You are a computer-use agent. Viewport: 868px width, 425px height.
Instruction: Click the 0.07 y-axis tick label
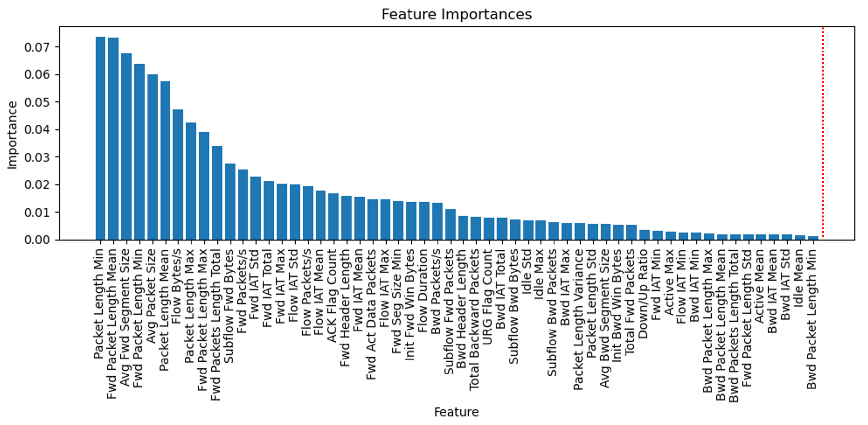36,47
